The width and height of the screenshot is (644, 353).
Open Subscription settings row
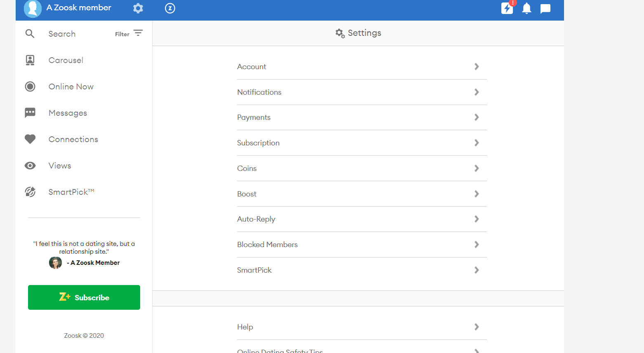coord(362,143)
